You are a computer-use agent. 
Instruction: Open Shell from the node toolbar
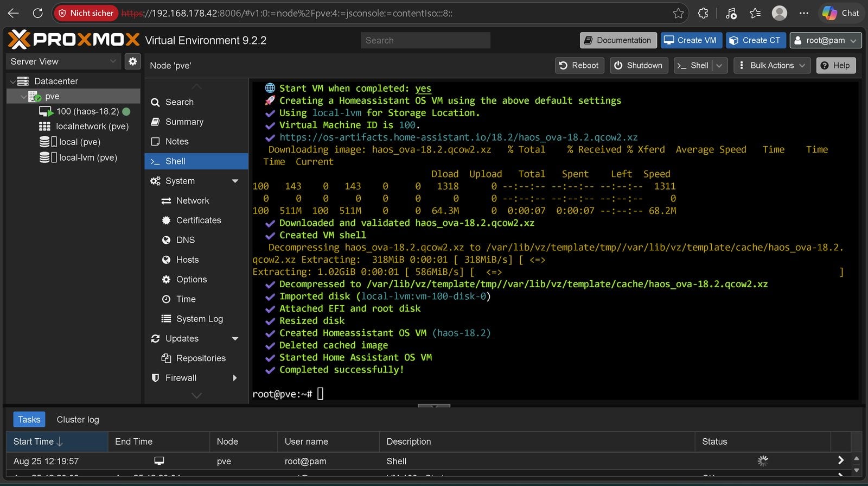pos(693,65)
